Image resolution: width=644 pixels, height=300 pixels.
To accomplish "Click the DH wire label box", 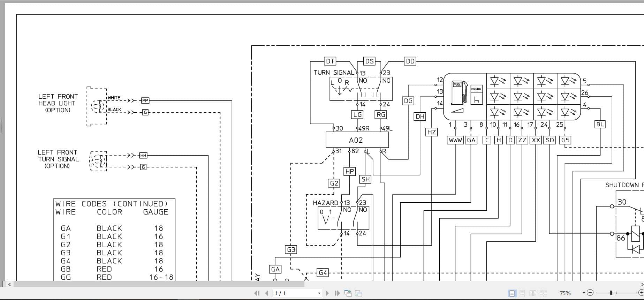I will coord(420,117).
